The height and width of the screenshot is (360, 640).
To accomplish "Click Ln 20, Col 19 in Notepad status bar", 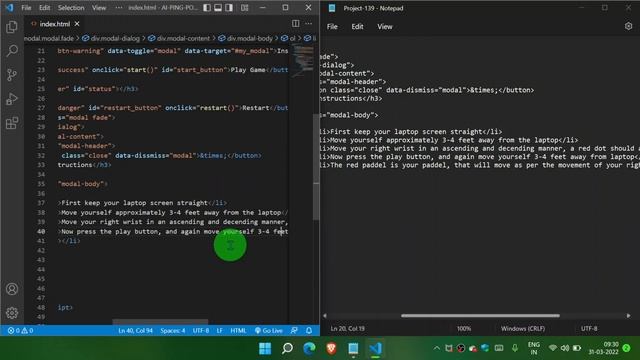I will 348,329.
